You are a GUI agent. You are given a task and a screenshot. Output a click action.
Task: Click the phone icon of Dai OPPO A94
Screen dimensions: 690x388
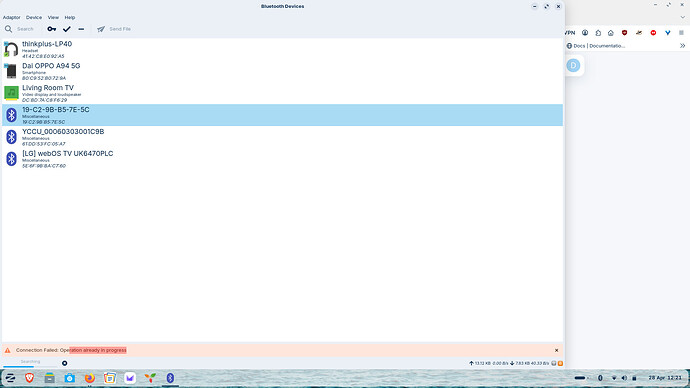[x=11, y=71]
